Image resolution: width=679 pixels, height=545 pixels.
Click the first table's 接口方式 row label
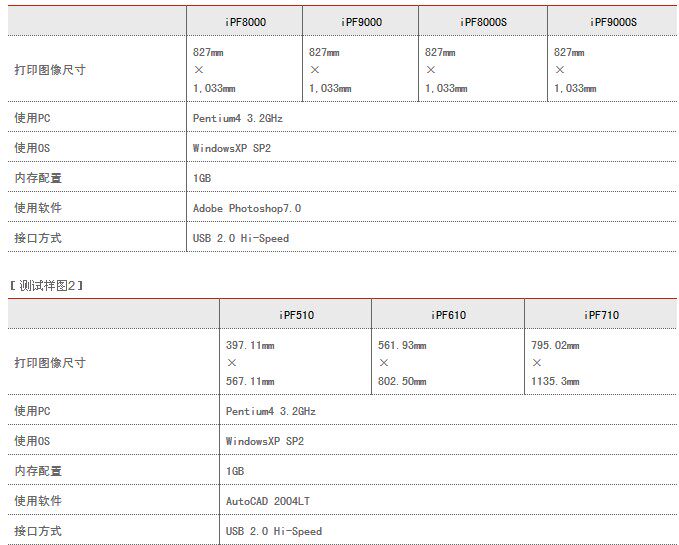click(38, 238)
